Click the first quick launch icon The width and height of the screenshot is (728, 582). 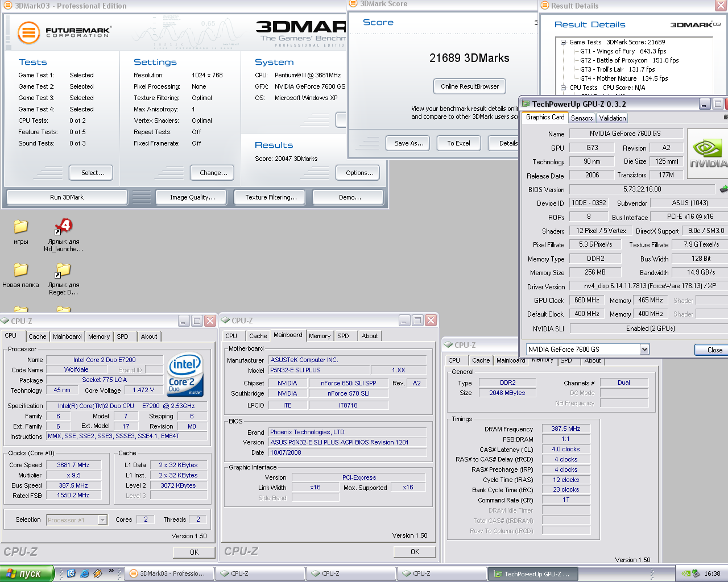click(71, 573)
